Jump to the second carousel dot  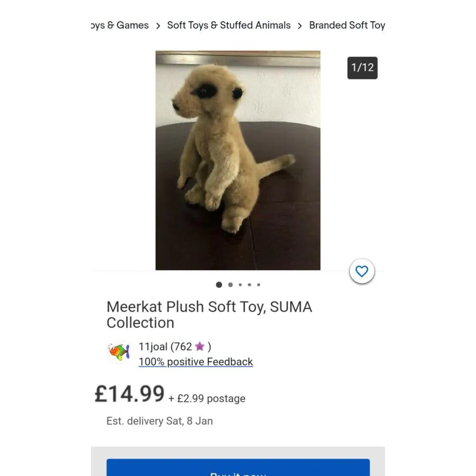coord(230,285)
